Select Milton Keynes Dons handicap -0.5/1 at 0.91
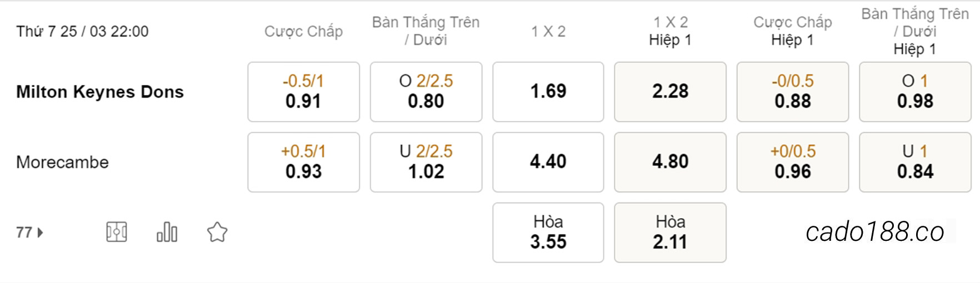Screen dimensions: 980x283 coord(303,92)
